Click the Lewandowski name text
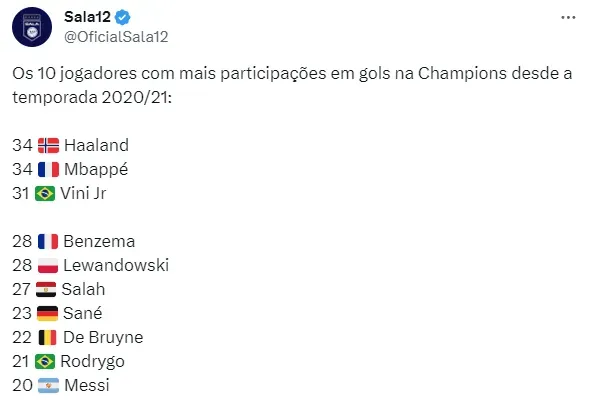 coord(116,265)
